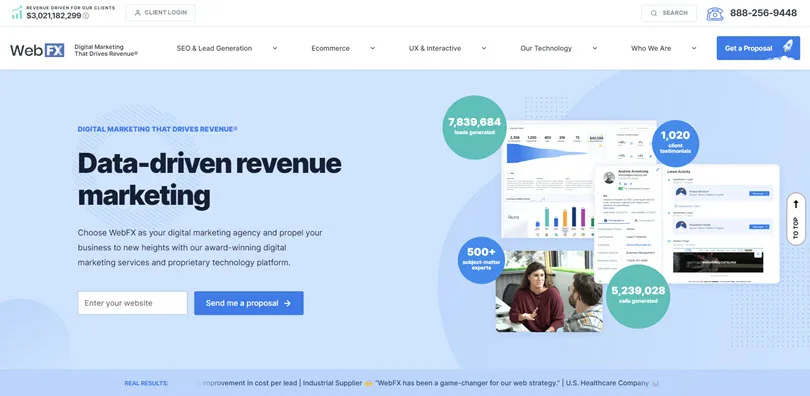Click the info icon beside $3,021,182,299
The height and width of the screenshot is (396, 810).
86,15
